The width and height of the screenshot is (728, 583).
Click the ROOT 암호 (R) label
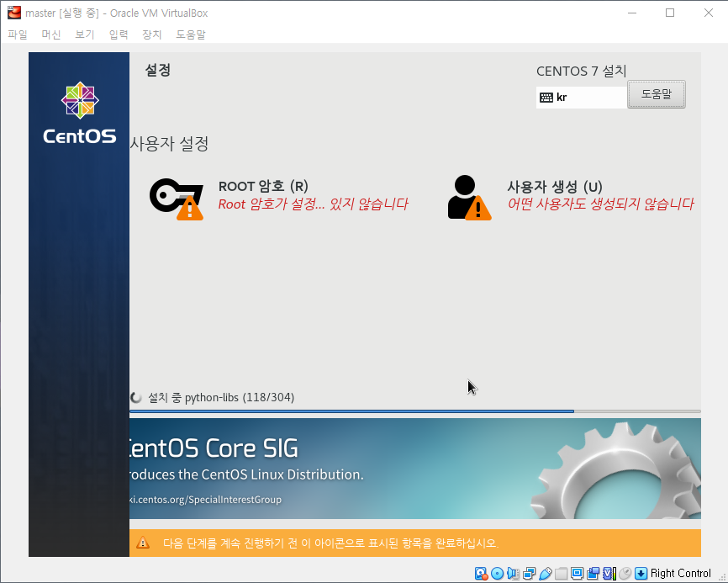263,186
